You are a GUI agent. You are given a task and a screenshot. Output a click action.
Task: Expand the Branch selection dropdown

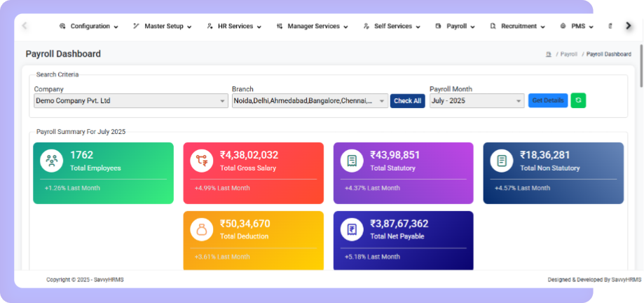(x=310, y=101)
